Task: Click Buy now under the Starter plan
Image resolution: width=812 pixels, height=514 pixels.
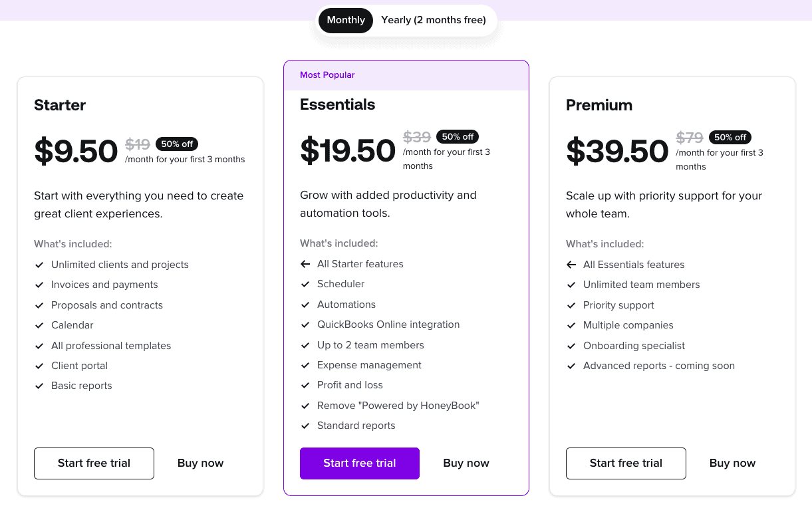Action: pos(200,463)
